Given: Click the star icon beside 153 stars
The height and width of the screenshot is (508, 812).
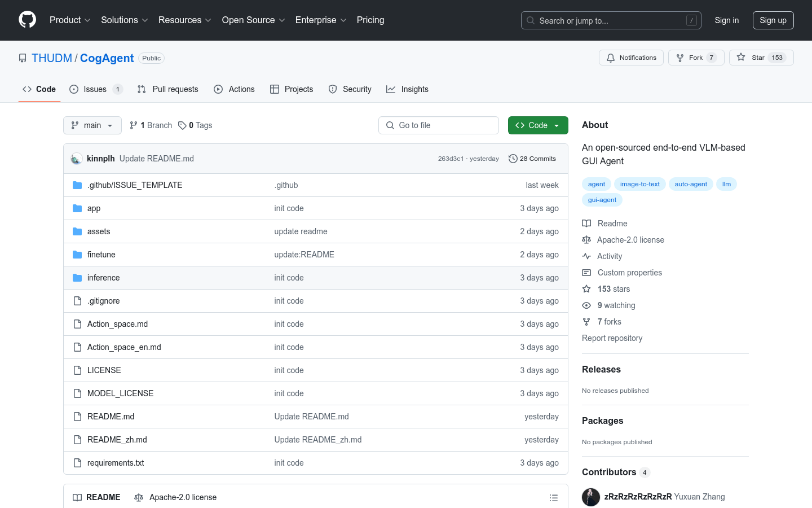Looking at the screenshot, I should 586,289.
